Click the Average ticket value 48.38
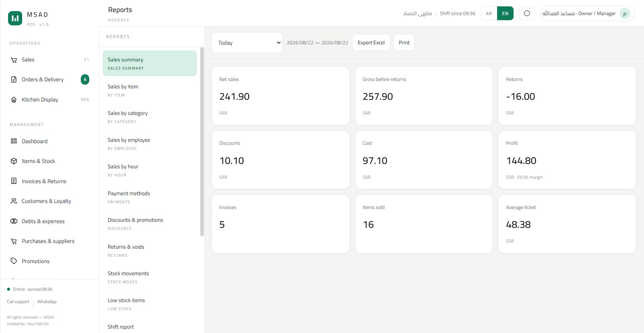 coord(518,225)
